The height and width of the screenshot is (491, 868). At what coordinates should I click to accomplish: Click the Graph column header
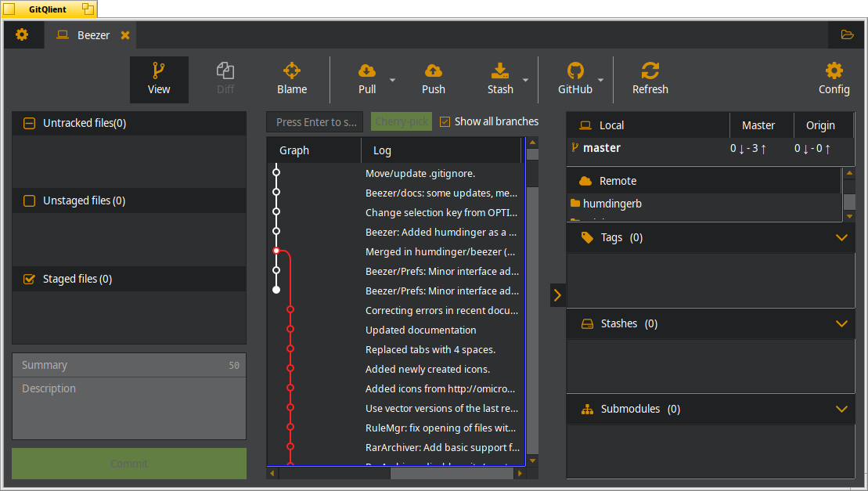pos(314,150)
